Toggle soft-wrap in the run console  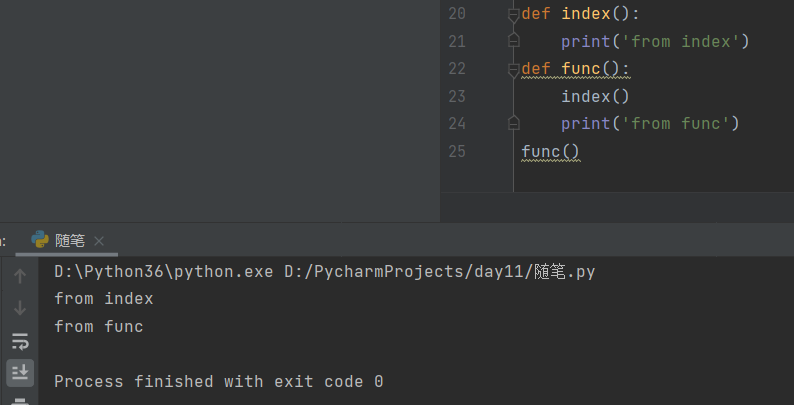pos(20,341)
